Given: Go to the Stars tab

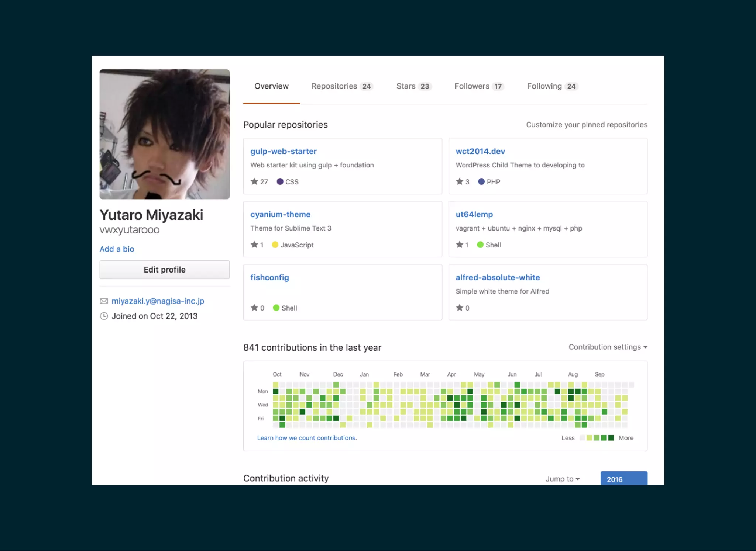Looking at the screenshot, I should click(x=413, y=86).
